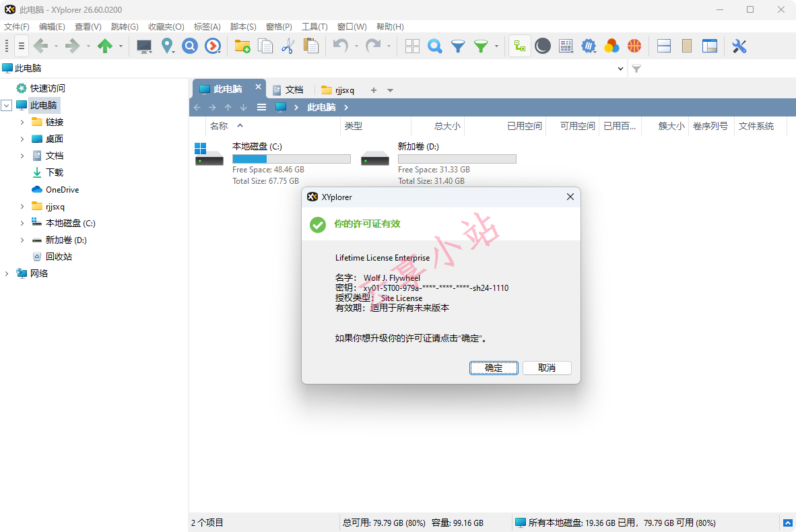Open the up arrow dropdown
This screenshot has height=532, width=796.
[x=121, y=46]
